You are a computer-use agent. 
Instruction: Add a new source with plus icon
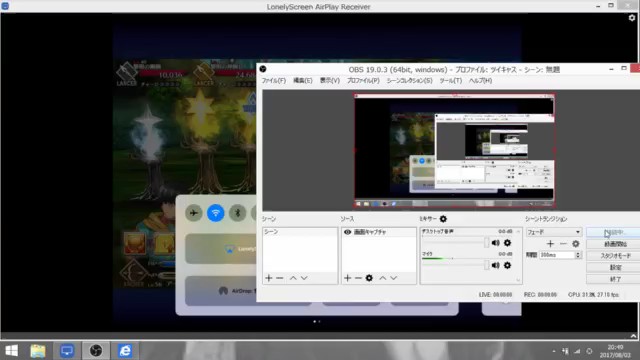click(347, 278)
